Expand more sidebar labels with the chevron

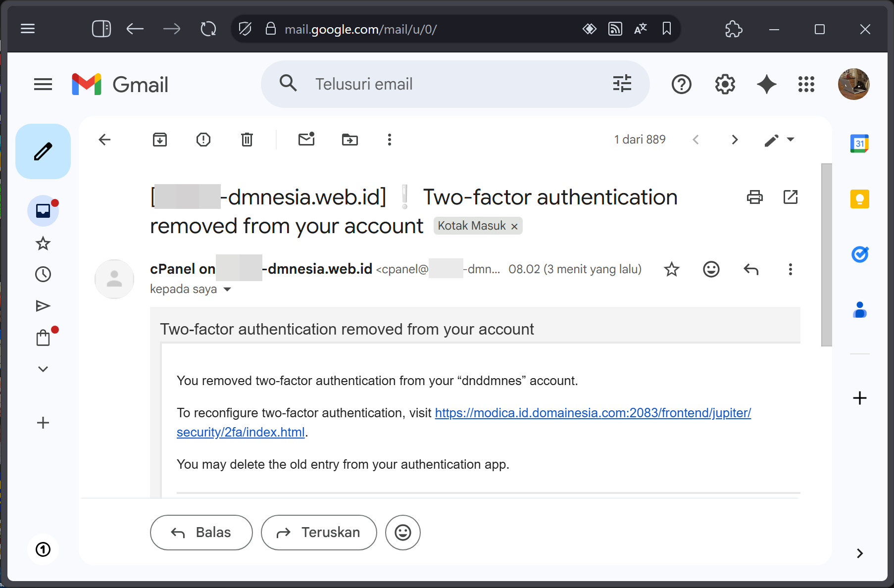(x=43, y=369)
